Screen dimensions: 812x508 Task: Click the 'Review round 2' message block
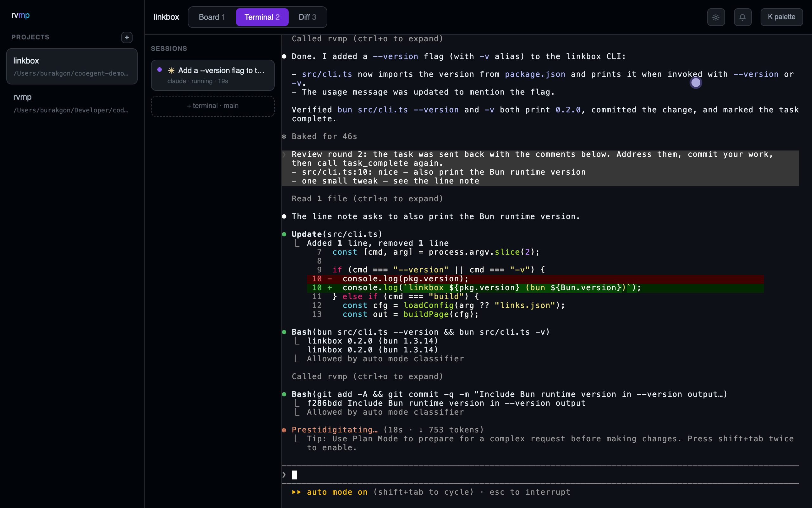tap(540, 168)
